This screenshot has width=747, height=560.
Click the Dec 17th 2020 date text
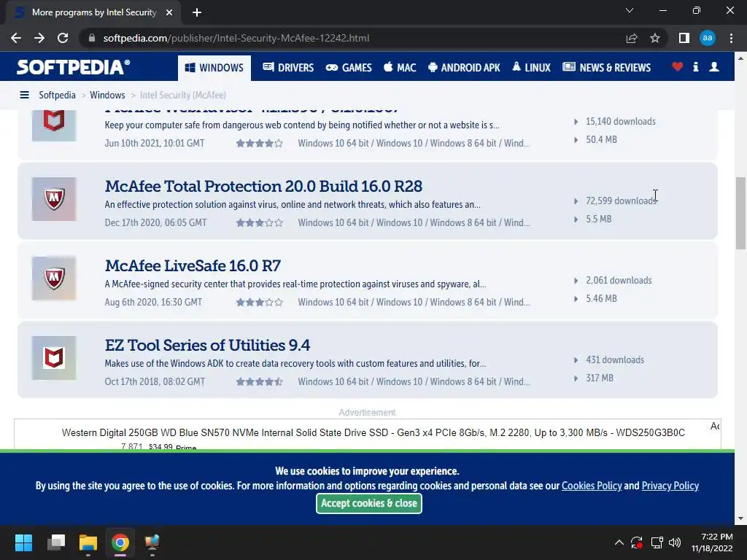point(156,223)
